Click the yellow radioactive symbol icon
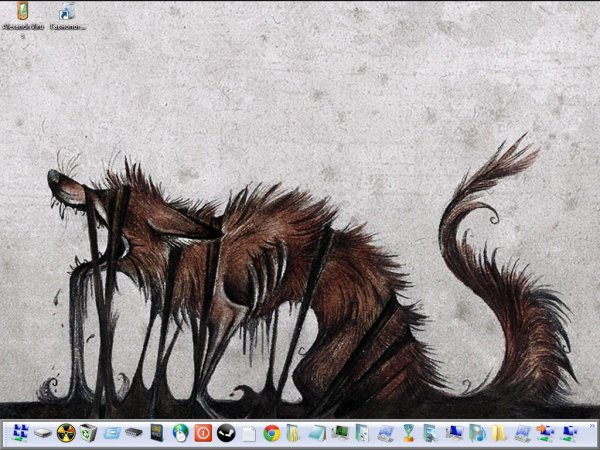Image resolution: width=600 pixels, height=450 pixels. tap(65, 433)
